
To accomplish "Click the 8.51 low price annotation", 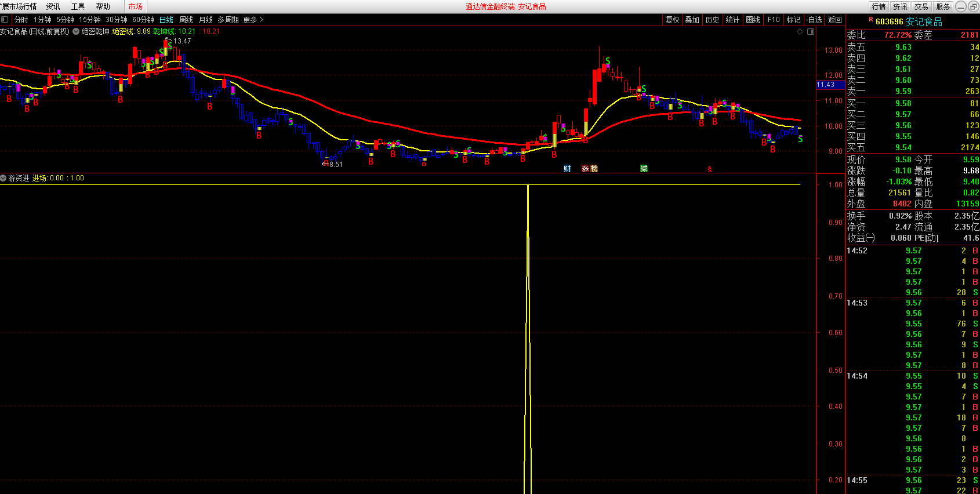I will 336,165.
